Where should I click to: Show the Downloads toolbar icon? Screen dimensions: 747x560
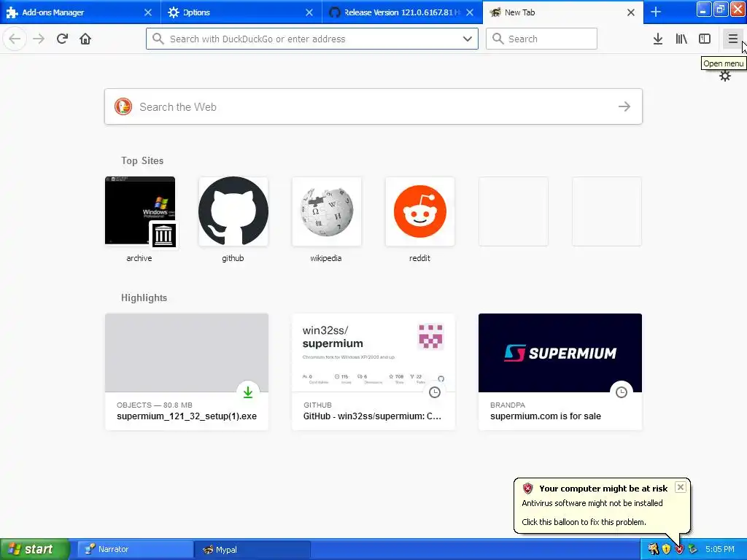pyautogui.click(x=658, y=39)
